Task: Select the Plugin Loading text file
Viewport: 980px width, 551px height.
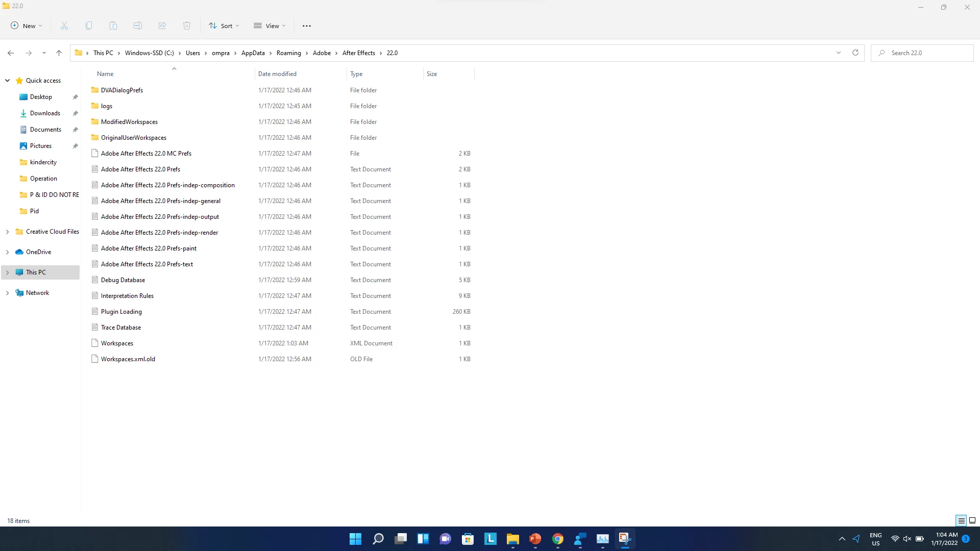Action: pyautogui.click(x=121, y=311)
